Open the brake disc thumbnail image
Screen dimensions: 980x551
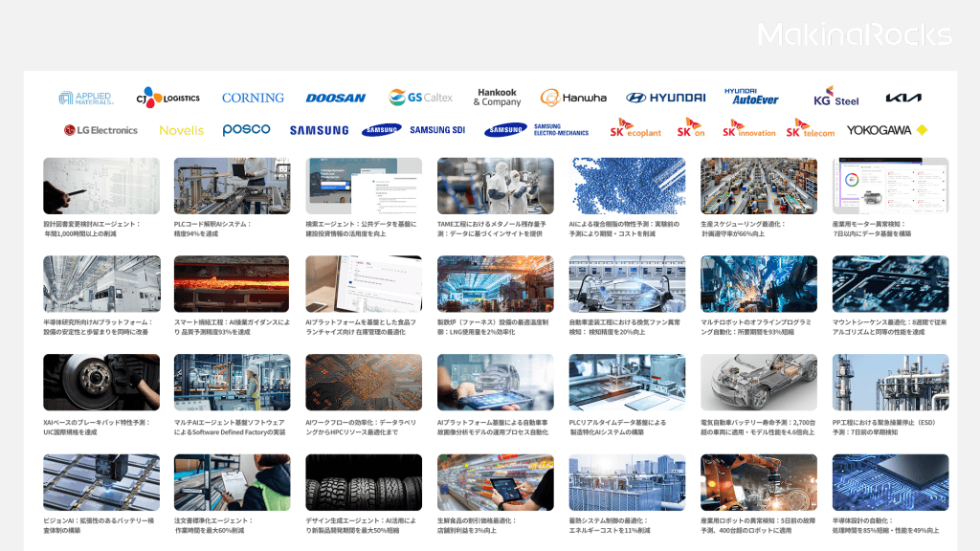coord(101,383)
